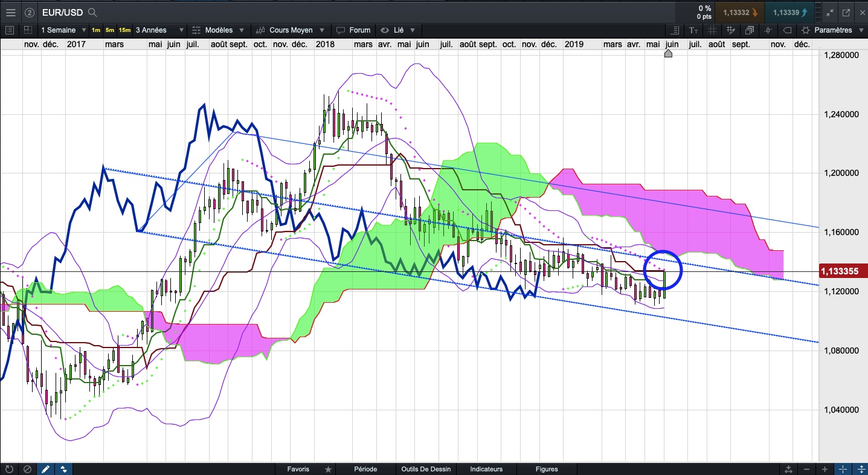Switch to 15m timeframe
The image size is (868, 475).
[x=124, y=30]
